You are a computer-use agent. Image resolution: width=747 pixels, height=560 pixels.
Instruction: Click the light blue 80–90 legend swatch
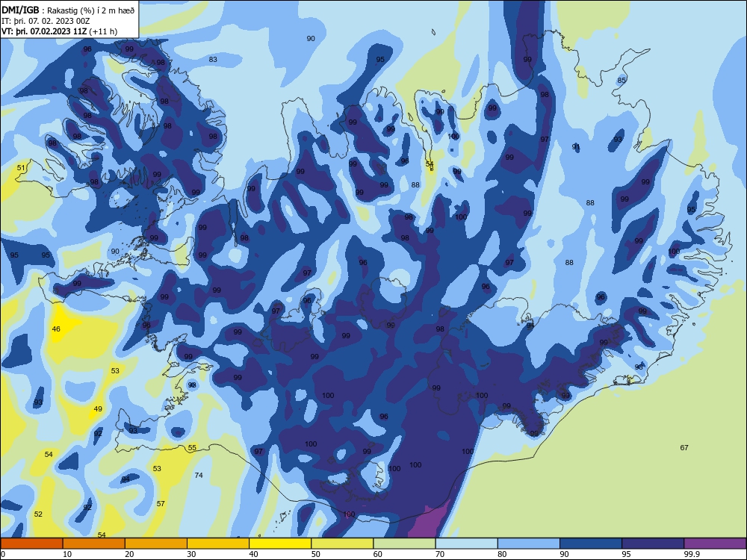tap(529, 544)
